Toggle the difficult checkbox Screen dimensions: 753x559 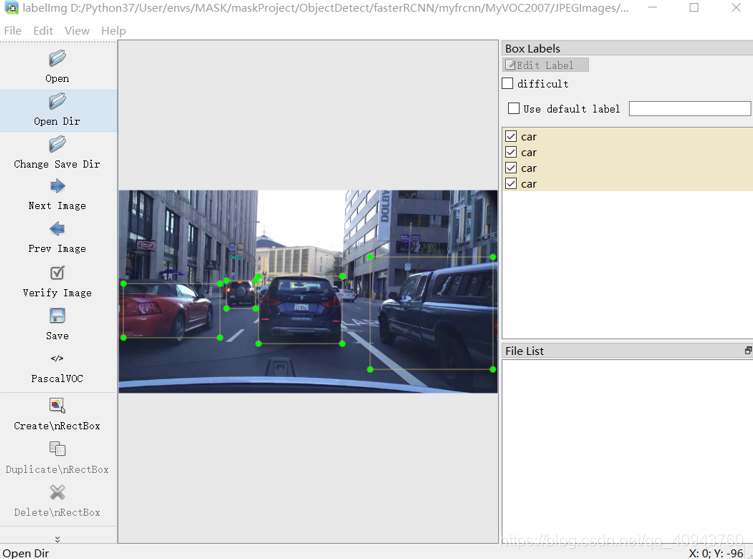pos(508,83)
